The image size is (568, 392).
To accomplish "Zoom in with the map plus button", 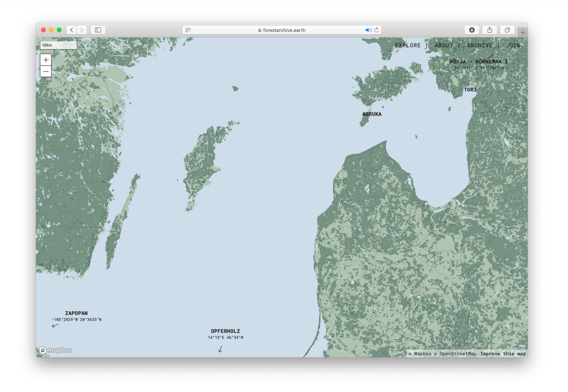I will (x=46, y=60).
